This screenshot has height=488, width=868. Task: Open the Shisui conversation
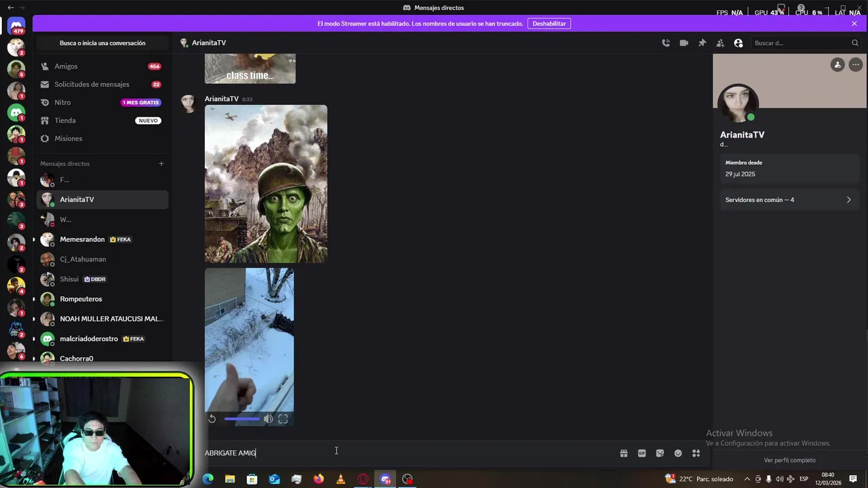click(x=102, y=279)
